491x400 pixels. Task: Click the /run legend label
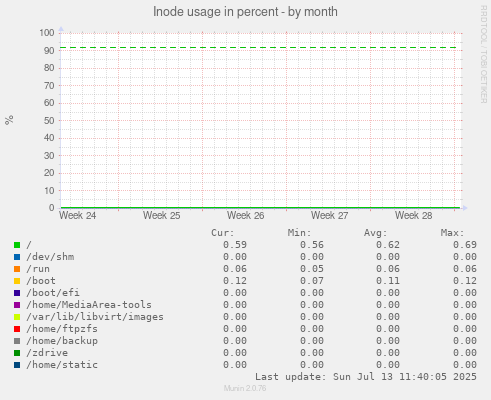[x=38, y=269]
